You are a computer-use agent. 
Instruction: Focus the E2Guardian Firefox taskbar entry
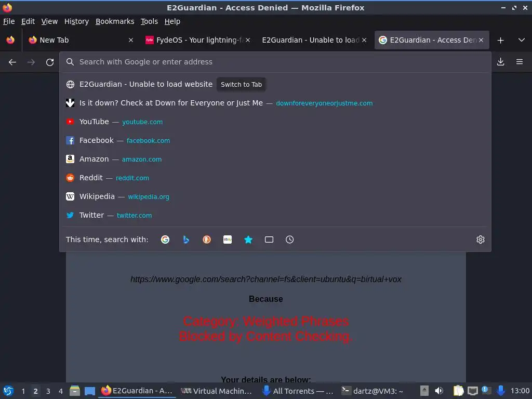point(137,391)
